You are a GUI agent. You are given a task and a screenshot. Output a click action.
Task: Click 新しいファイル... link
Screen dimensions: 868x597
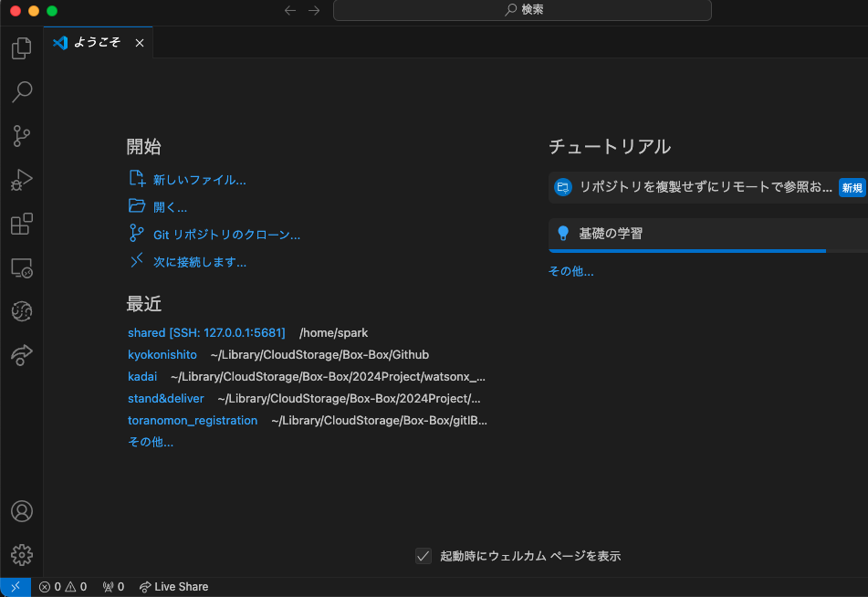199,180
